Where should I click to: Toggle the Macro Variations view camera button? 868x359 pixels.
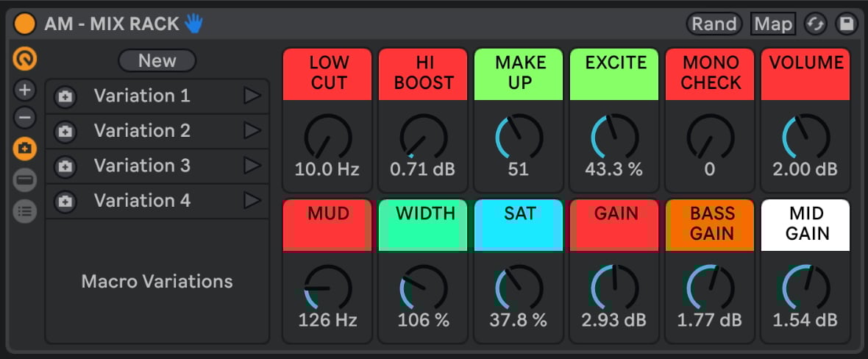coord(24,149)
